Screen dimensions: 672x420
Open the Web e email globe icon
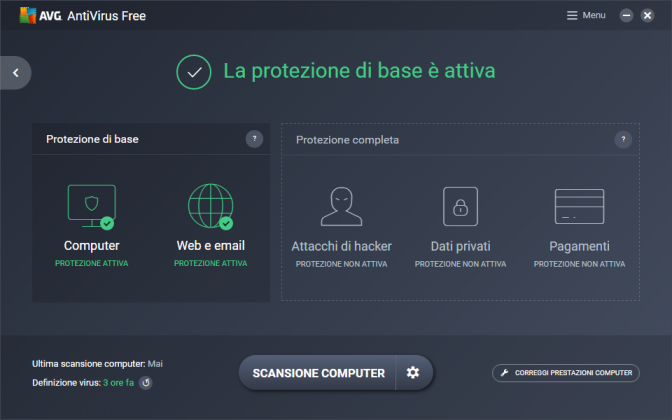point(210,207)
